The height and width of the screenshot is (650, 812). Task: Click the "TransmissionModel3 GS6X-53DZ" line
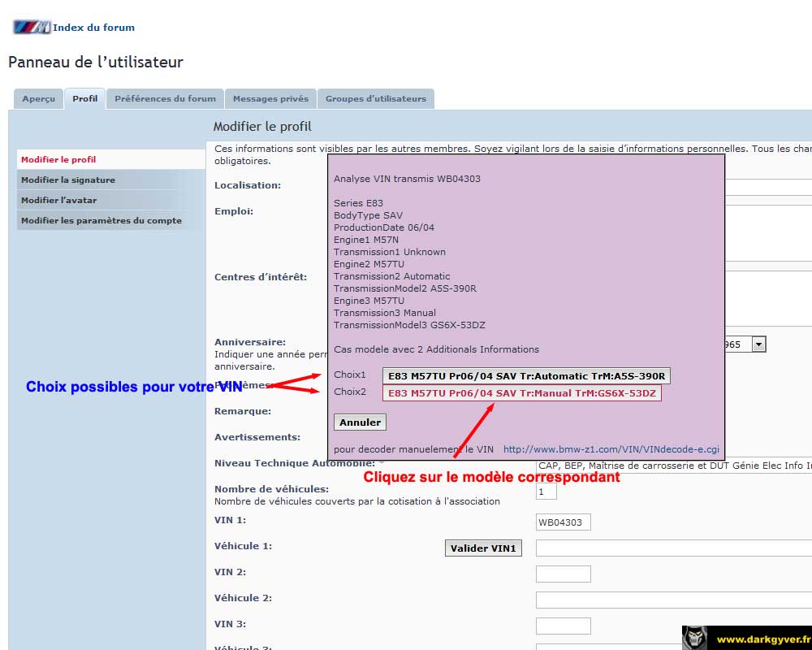[409, 325]
